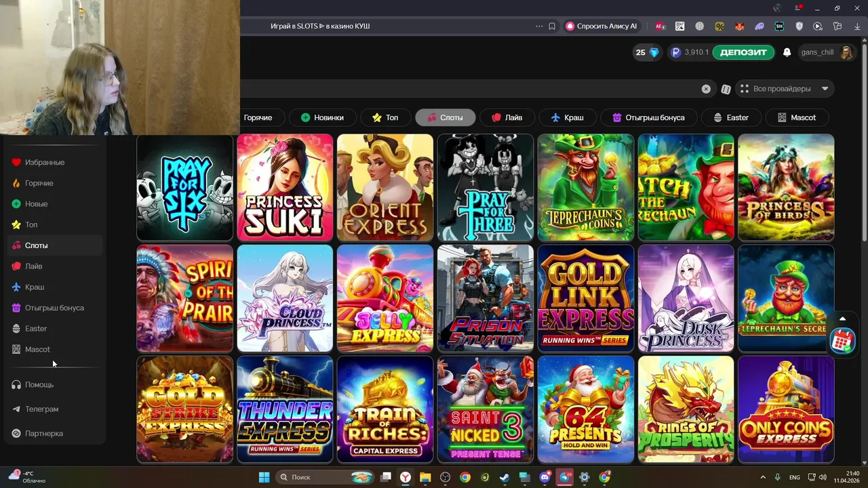Show hidden icons in the system tray
Screen dimensions: 868x488
point(763,477)
